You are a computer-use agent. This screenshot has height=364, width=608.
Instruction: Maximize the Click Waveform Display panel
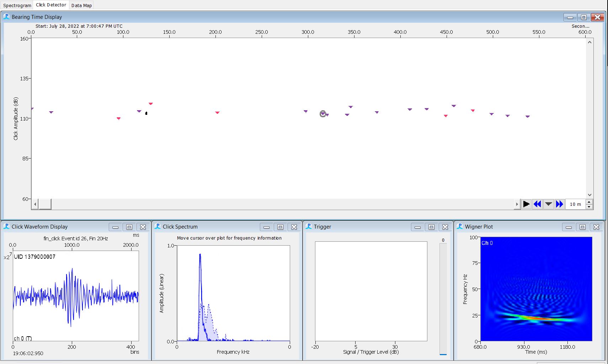[x=129, y=227]
